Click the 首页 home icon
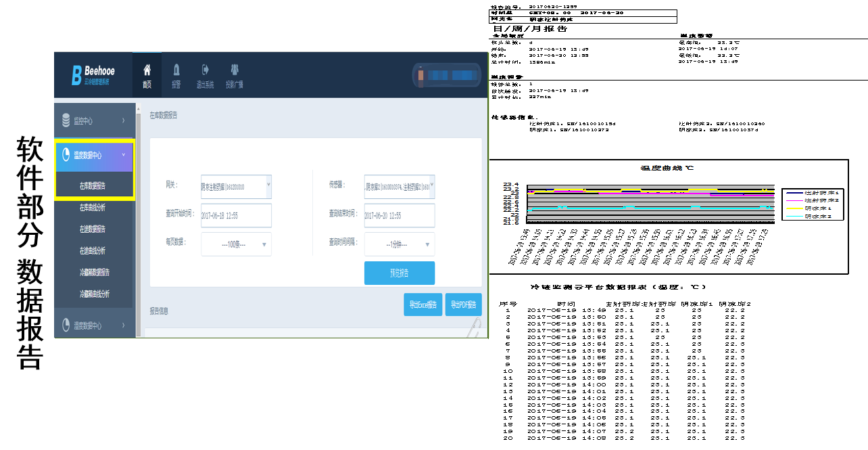 [x=147, y=70]
